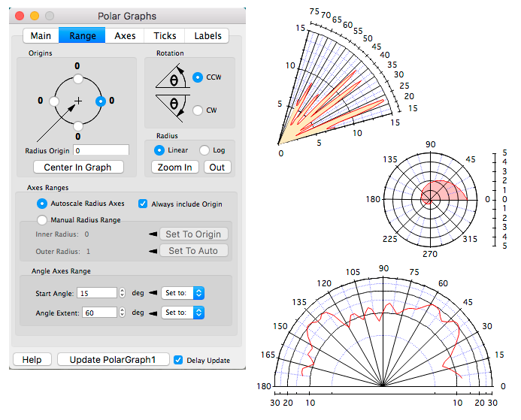
Task: Select Manual Radius Range option
Action: pyautogui.click(x=42, y=220)
